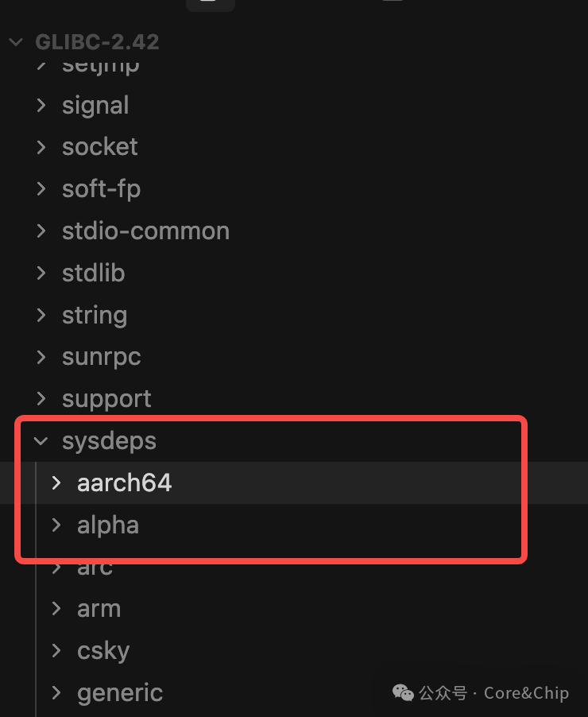Expand the aarch64 folder
The height and width of the screenshot is (717, 588).
point(124,483)
